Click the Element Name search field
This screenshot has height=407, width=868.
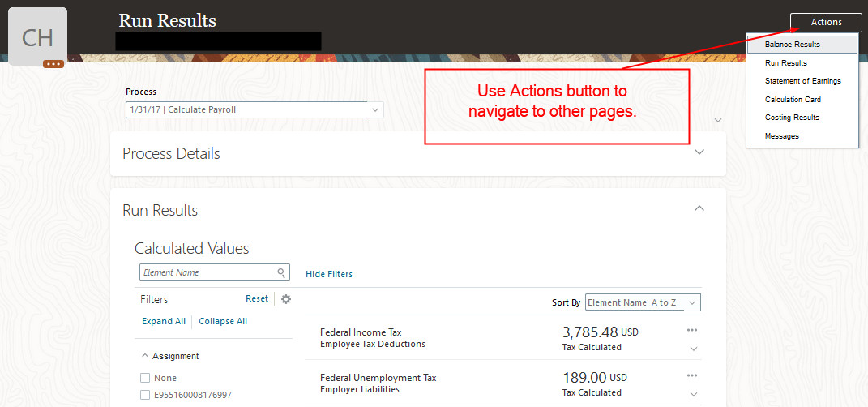pyautogui.click(x=207, y=273)
